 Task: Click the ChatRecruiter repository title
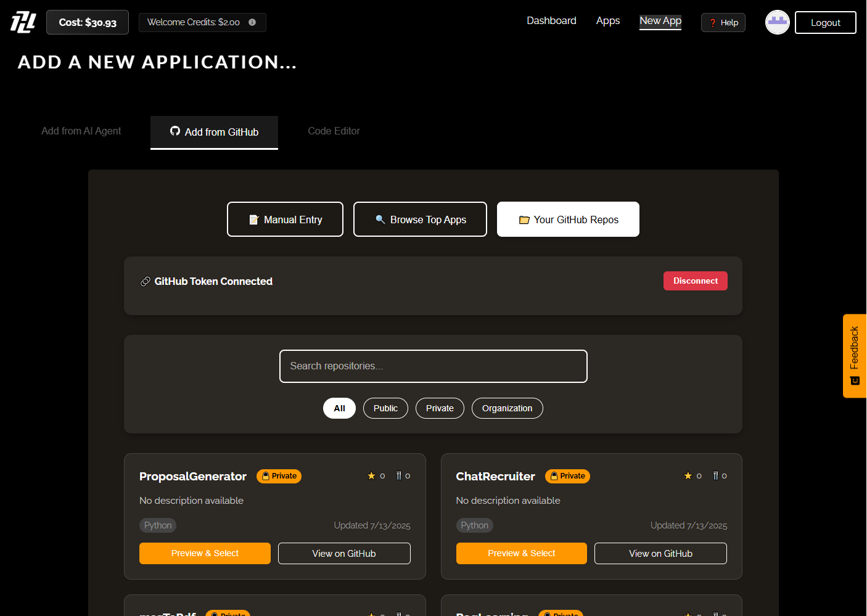(495, 476)
